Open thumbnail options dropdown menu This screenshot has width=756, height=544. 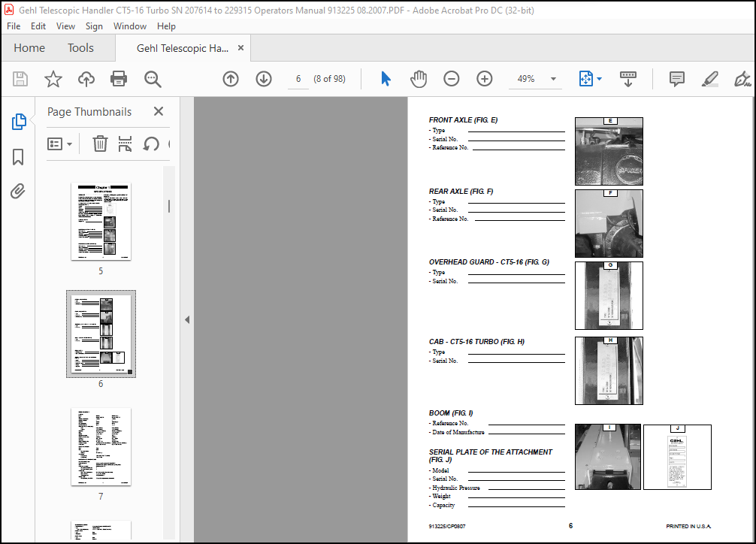(x=60, y=144)
